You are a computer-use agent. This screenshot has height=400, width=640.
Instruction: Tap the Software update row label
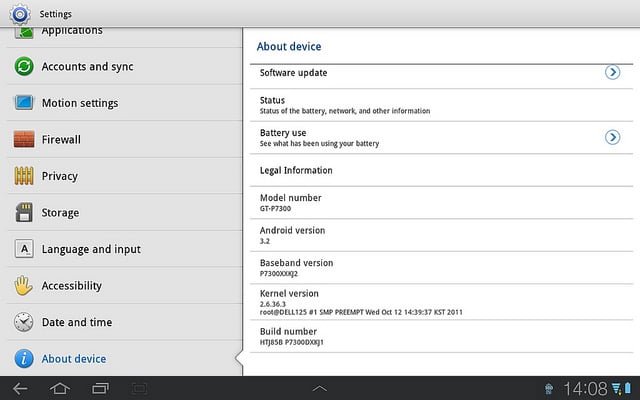tap(293, 73)
